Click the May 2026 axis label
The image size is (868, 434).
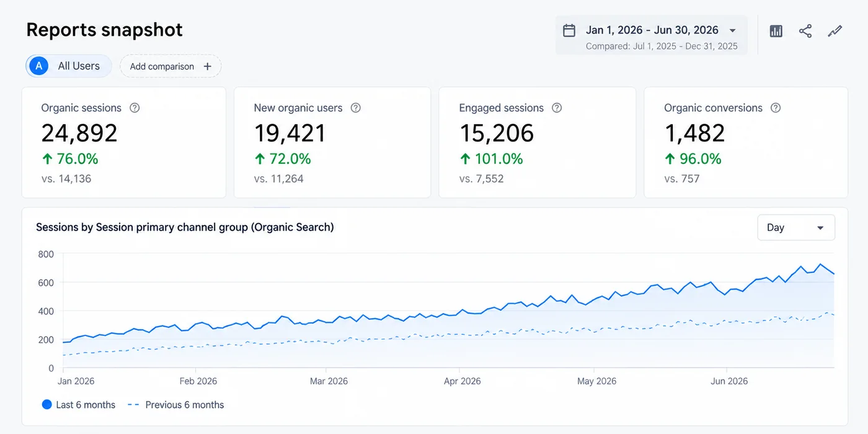tap(597, 381)
